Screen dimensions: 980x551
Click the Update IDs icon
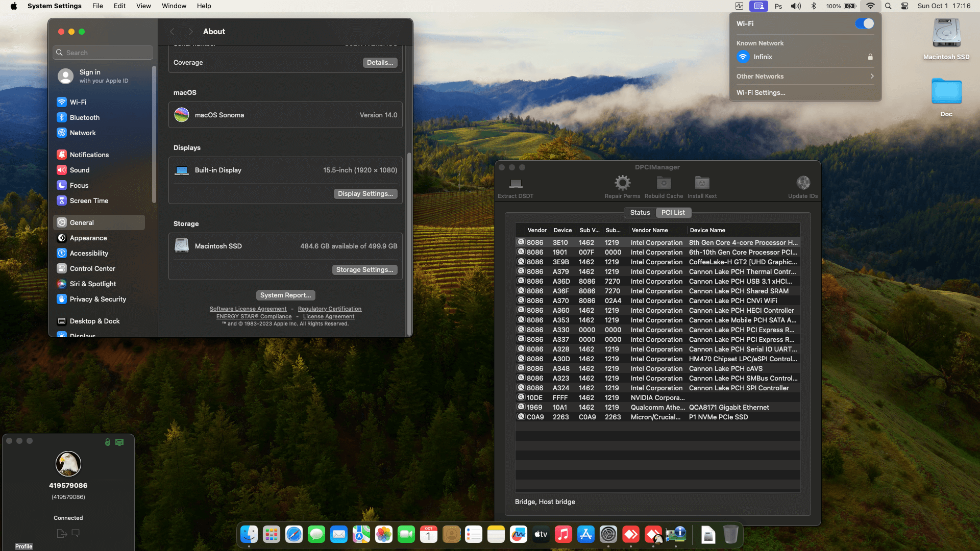(803, 186)
